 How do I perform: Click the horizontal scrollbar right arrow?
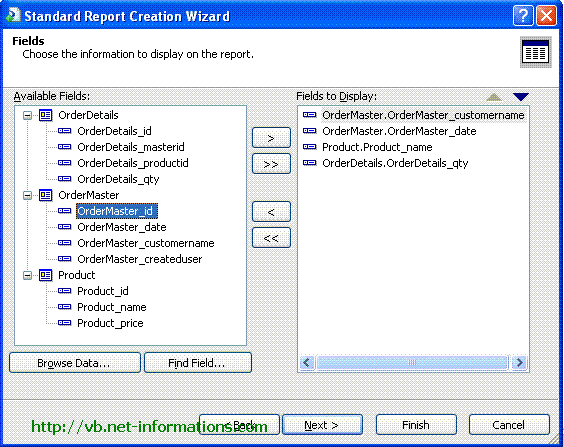pos(519,362)
